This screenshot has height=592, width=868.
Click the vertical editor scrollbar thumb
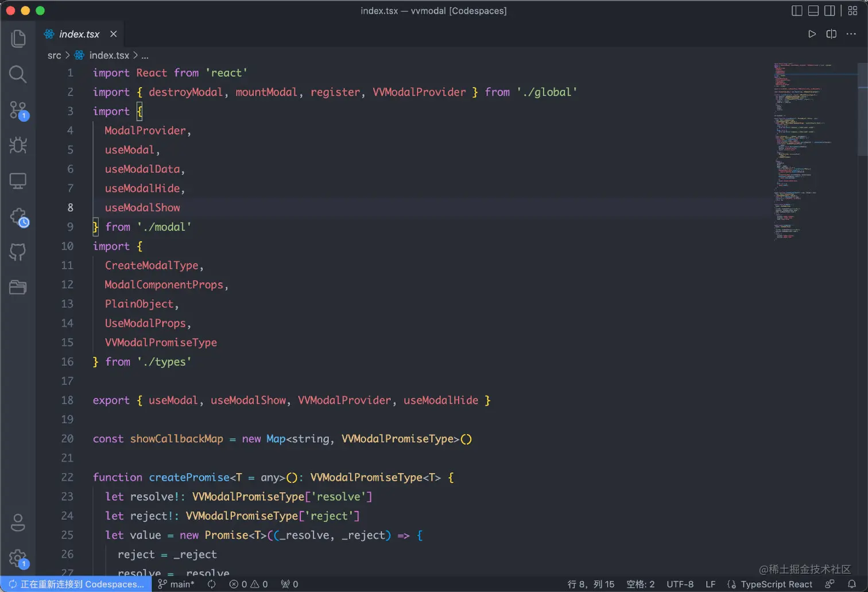pyautogui.click(x=863, y=109)
